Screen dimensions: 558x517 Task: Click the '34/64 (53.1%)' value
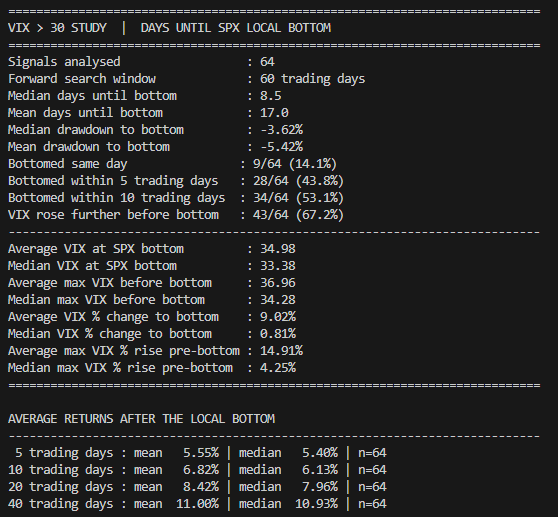tap(298, 198)
